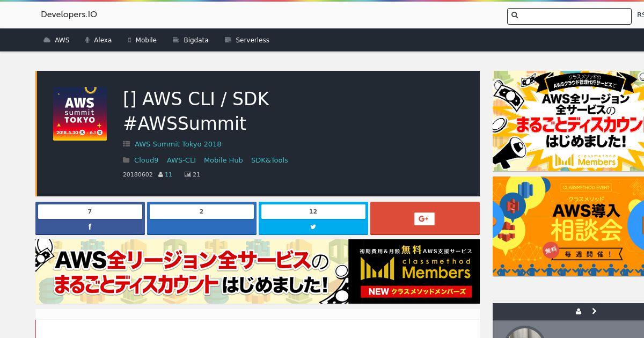This screenshot has height=338, width=644.
Task: Click the date text 20180602
Action: (x=138, y=174)
